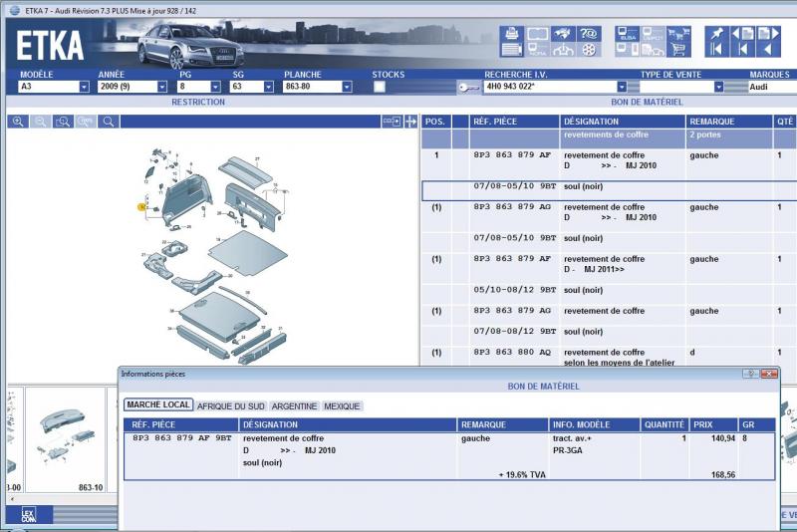Screen dimensions: 797x532
Task: Click the DÉSIGNATION column header in parts list
Action: [623, 122]
